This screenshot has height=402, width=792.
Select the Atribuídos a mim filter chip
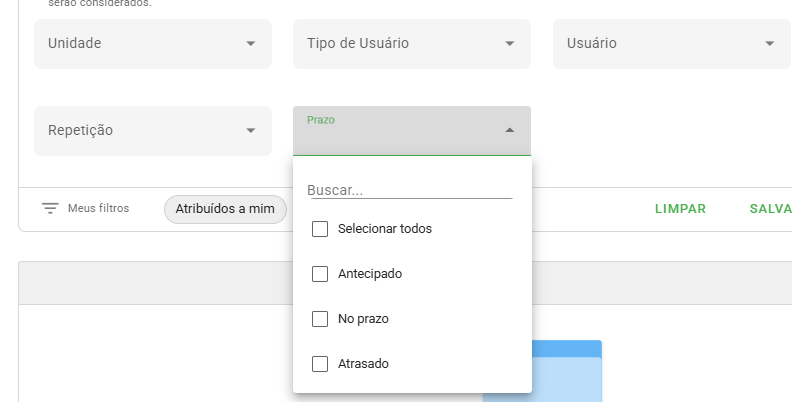coord(225,209)
